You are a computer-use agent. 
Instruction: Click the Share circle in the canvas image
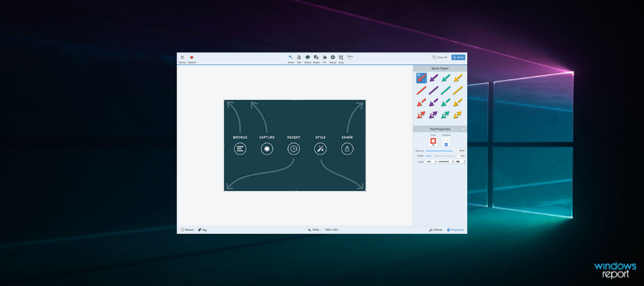347,149
